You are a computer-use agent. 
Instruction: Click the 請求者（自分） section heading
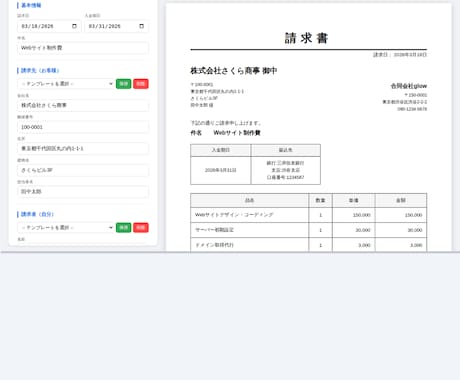[37, 214]
